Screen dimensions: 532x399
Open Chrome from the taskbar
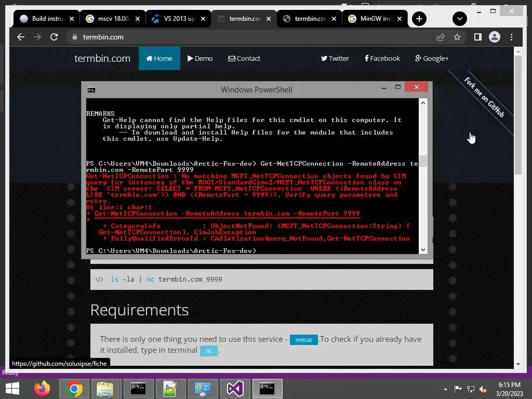pyautogui.click(x=74, y=389)
